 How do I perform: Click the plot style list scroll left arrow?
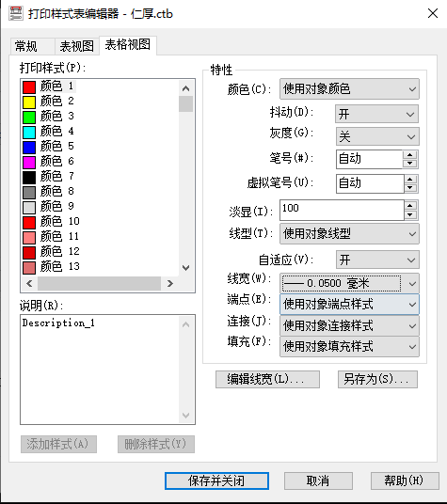29,284
